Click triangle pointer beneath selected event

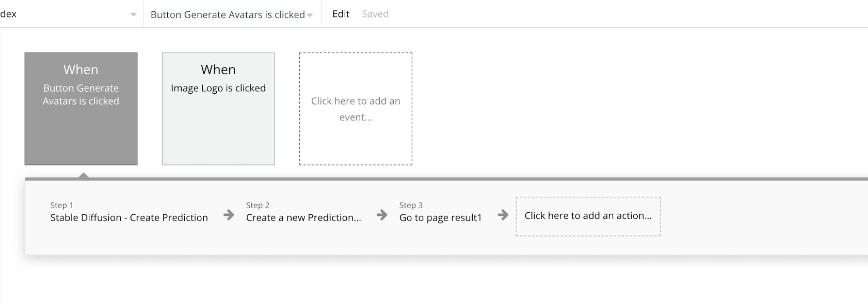click(x=84, y=175)
